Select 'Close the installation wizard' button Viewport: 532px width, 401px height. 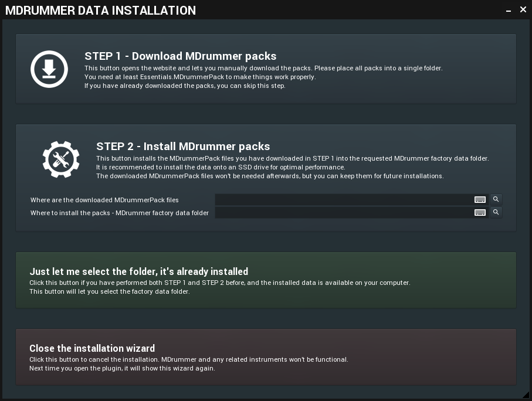point(266,356)
